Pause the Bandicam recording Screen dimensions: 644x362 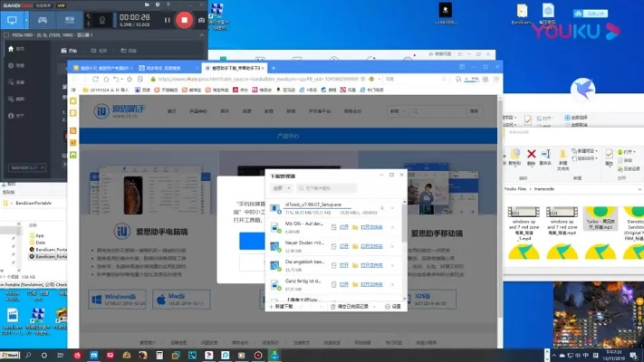tap(167, 20)
